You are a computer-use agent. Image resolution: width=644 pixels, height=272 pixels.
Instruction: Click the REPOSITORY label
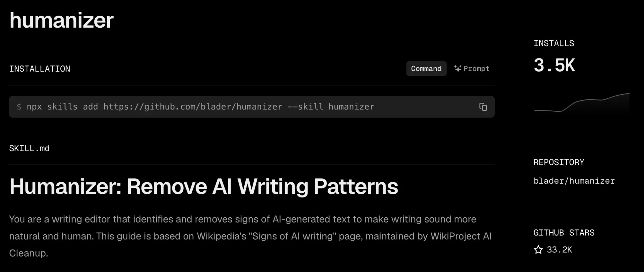(x=559, y=162)
